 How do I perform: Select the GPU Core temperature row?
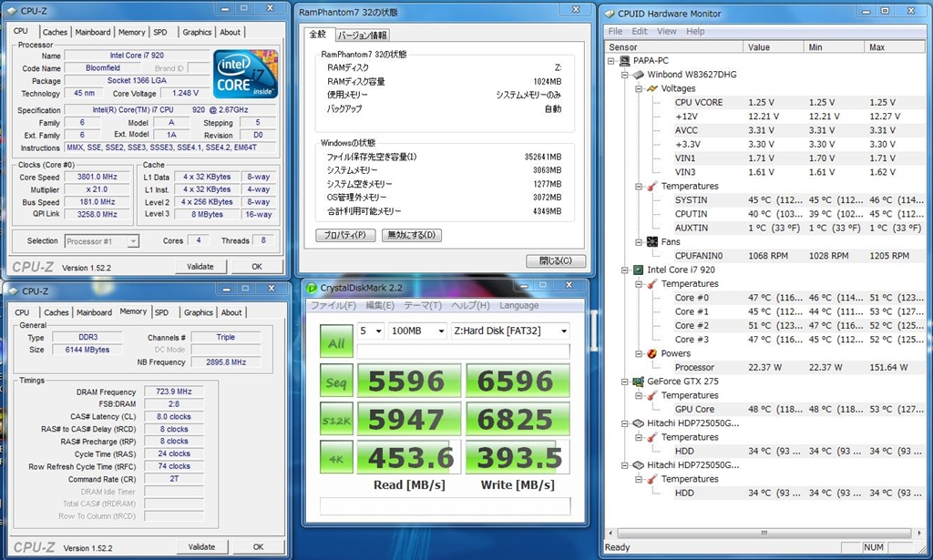800,409
